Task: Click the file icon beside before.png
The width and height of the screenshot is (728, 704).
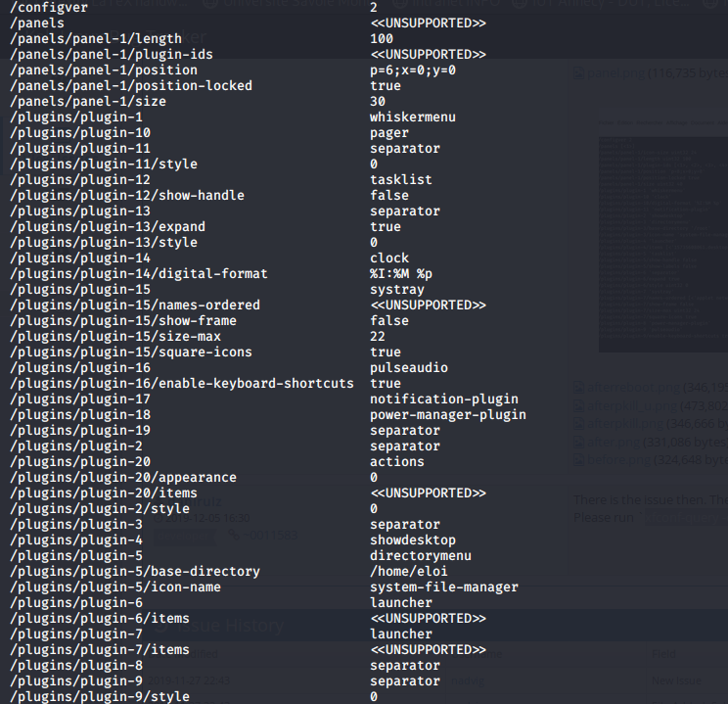Action: 578,459
